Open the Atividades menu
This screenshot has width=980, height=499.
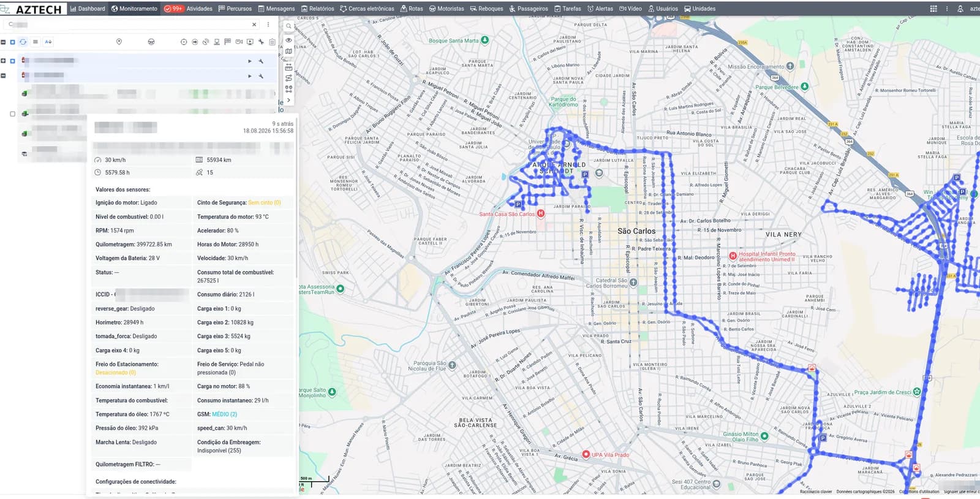pos(200,9)
